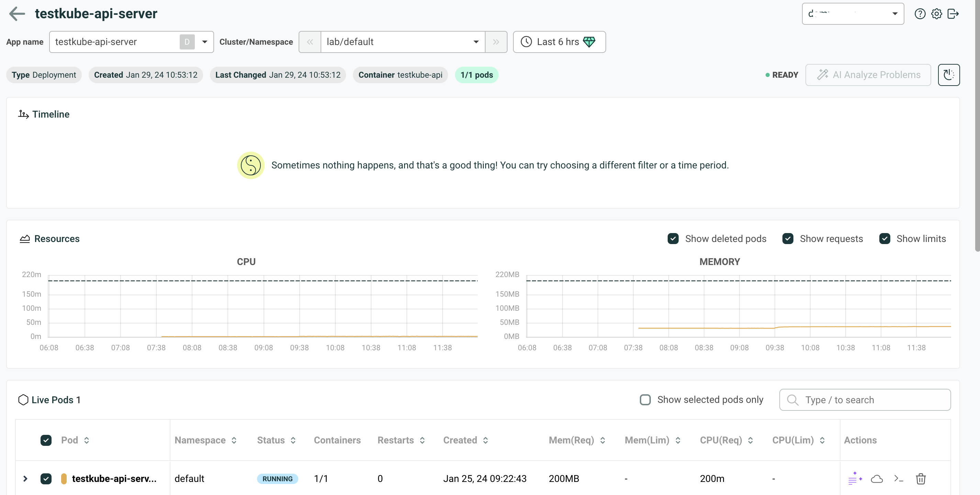Click AI Analyze Problems button

tap(868, 75)
